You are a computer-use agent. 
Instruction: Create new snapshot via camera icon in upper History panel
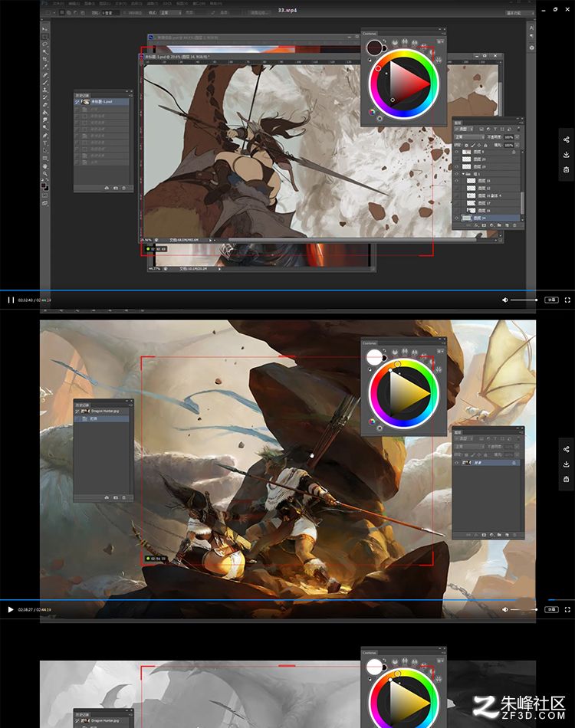pos(116,188)
